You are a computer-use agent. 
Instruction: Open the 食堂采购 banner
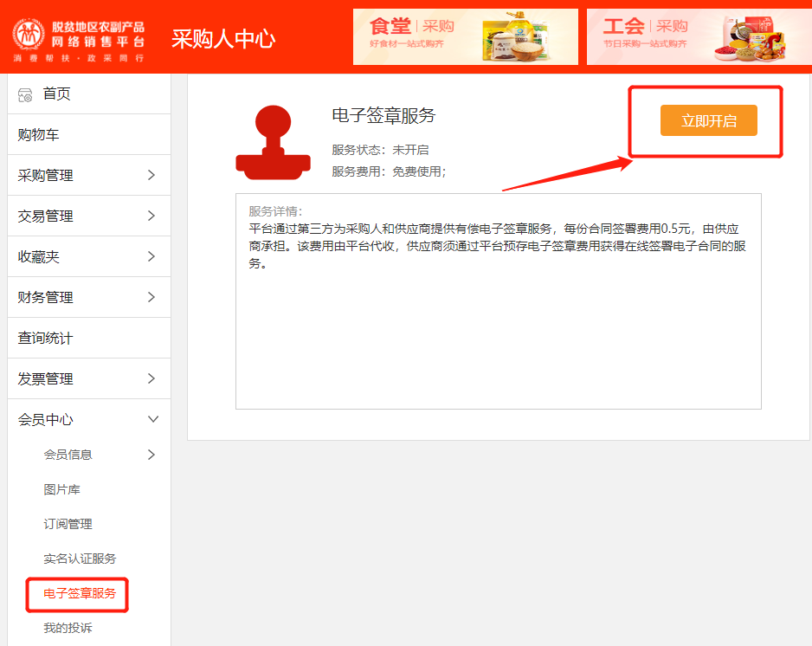click(466, 36)
